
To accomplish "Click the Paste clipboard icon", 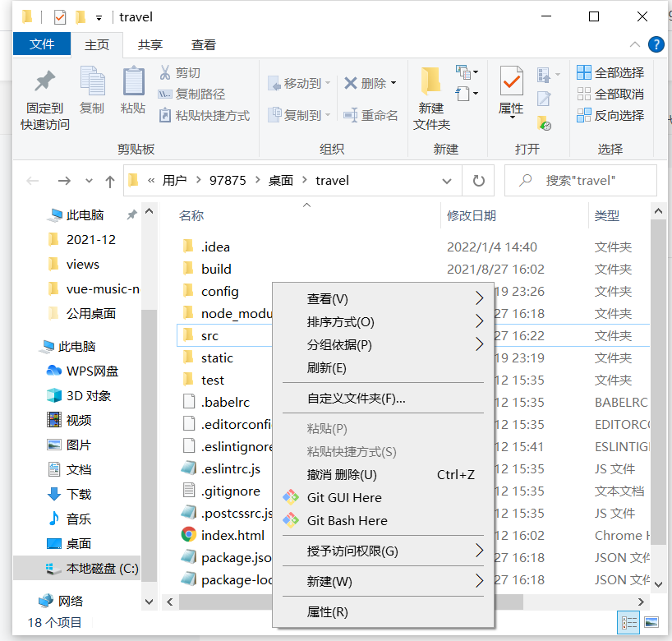I will (133, 81).
